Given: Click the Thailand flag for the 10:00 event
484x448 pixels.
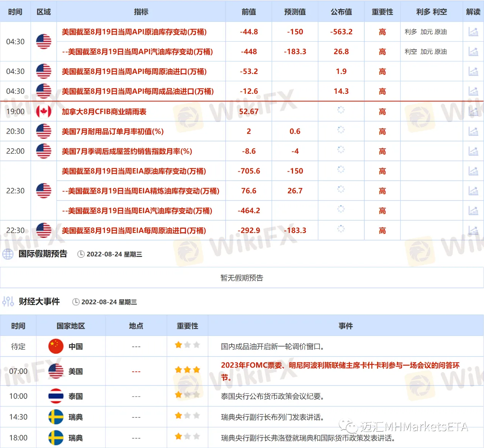Looking at the screenshot, I should click(55, 396).
